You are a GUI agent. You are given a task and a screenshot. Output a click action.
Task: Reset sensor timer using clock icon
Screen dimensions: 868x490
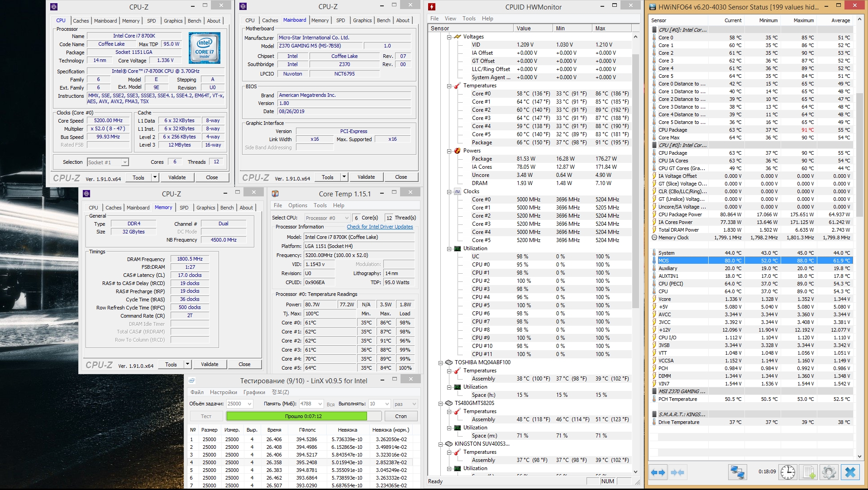pyautogui.click(x=788, y=472)
